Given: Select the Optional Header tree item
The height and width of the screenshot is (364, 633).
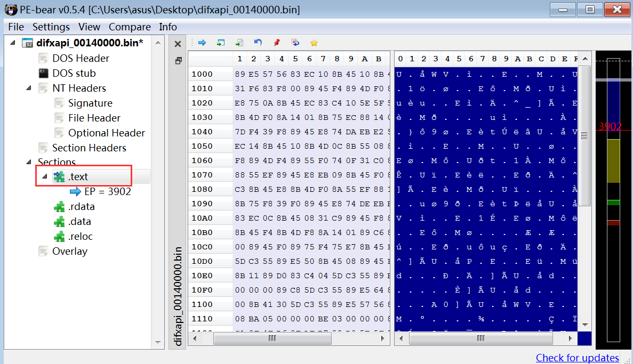Looking at the screenshot, I should coord(107,133).
